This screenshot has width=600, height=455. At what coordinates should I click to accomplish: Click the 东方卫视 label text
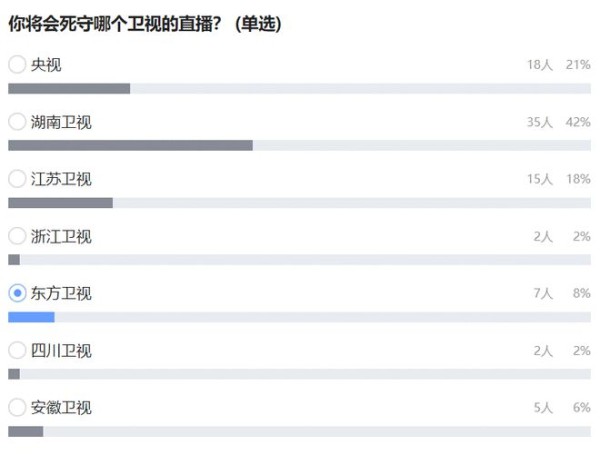(x=61, y=294)
